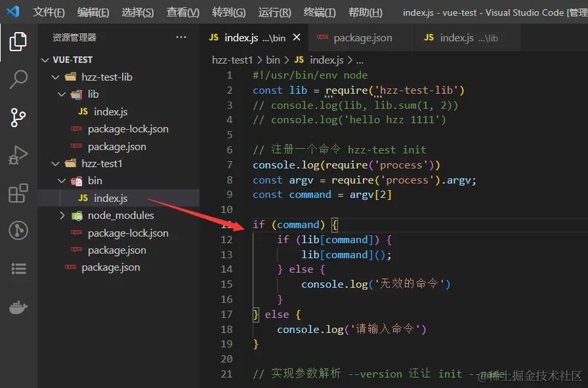Click the '无效的命令' string on line 15
This screenshot has width=588, height=388.
tap(409, 284)
